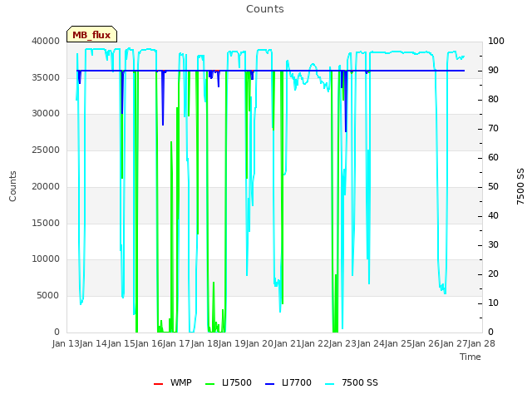
Task: Click the right 7500 SS axis label
Action: 520,186
